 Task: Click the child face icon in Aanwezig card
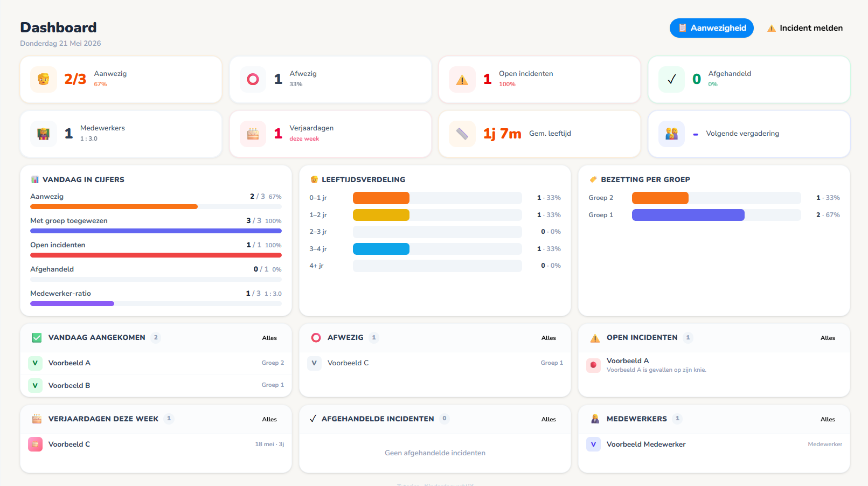coord(44,79)
